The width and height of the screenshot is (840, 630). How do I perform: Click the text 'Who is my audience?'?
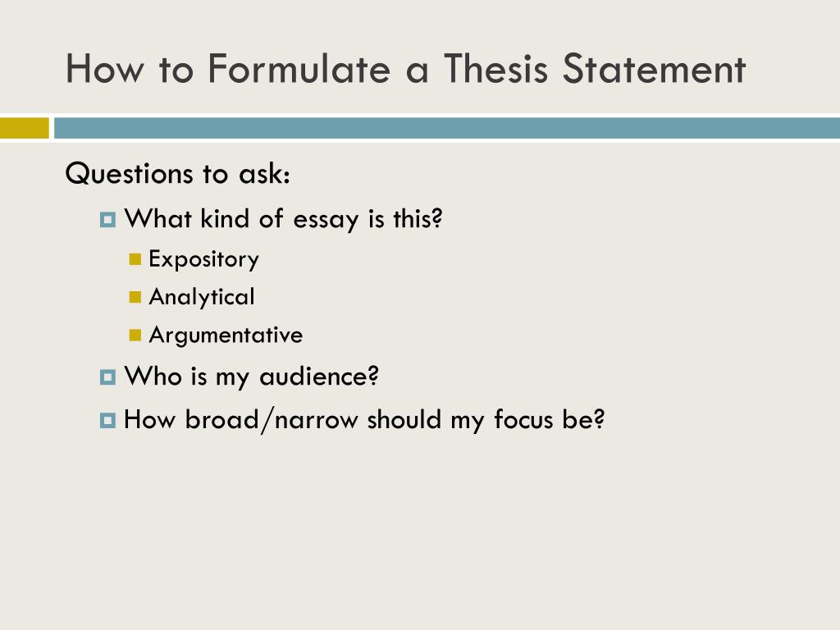tap(252, 377)
